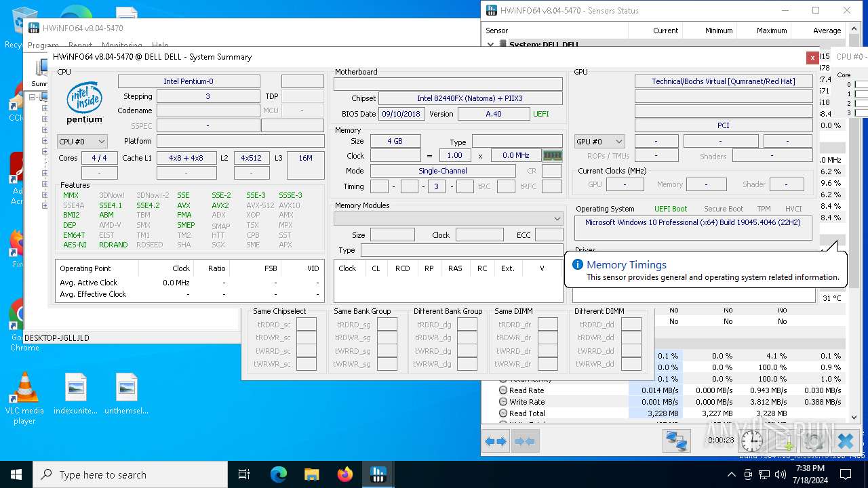The width and height of the screenshot is (868, 488).
Task: Open the CPU #0 selector dropdown
Action: (x=82, y=142)
